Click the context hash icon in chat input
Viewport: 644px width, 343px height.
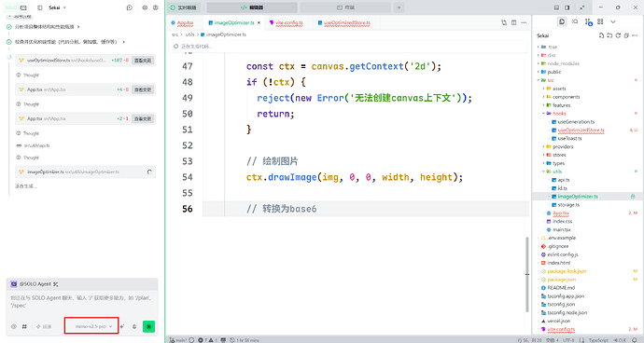pyautogui.click(x=24, y=326)
